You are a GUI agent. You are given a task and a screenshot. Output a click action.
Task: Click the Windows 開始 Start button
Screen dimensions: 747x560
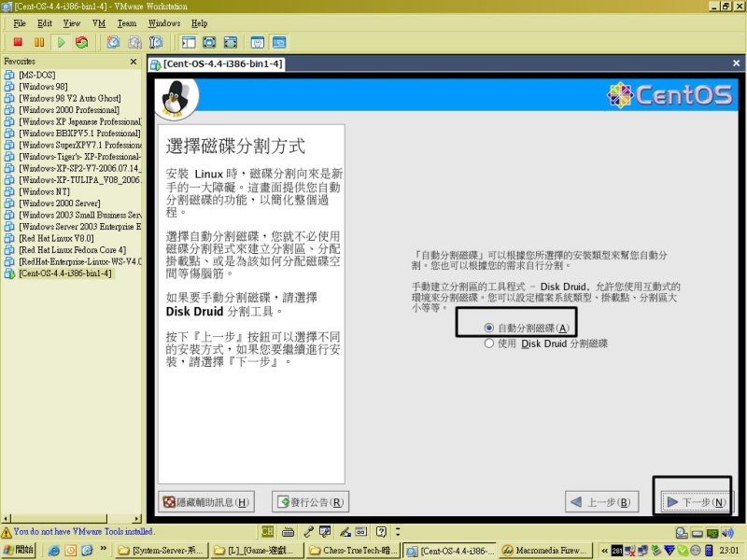click(19, 551)
